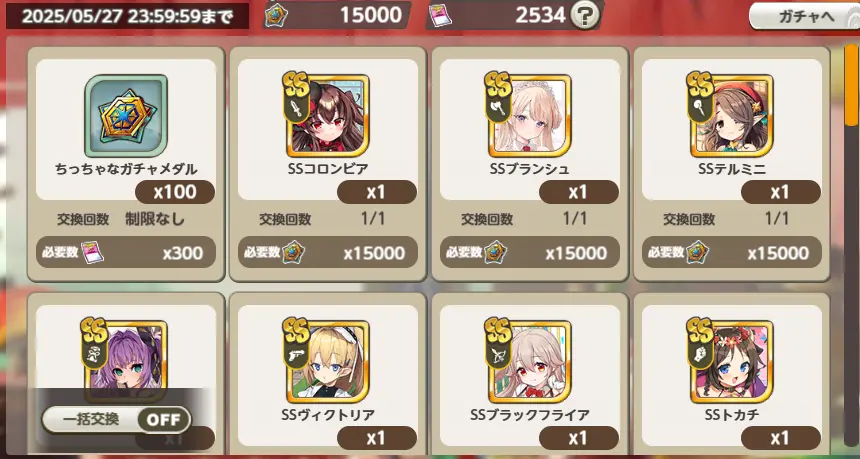
Task: Click the x15000 cost bar under SSコロンビア
Action: tap(328, 252)
